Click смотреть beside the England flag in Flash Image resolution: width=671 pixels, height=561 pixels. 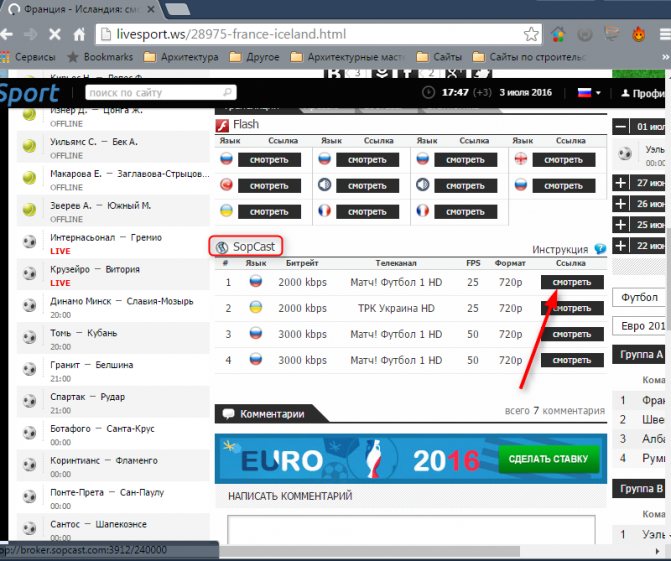(x=564, y=160)
